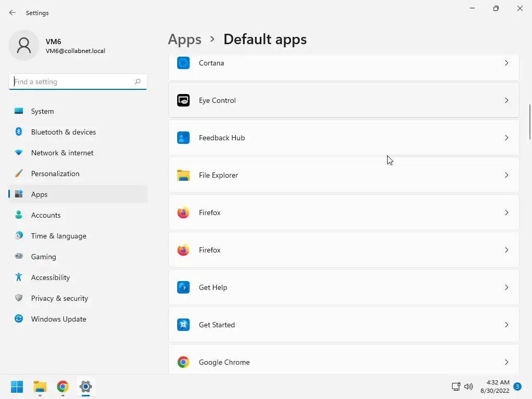The width and height of the screenshot is (532, 399).
Task: Expand the Google Chrome row chevron
Action: pos(506,362)
